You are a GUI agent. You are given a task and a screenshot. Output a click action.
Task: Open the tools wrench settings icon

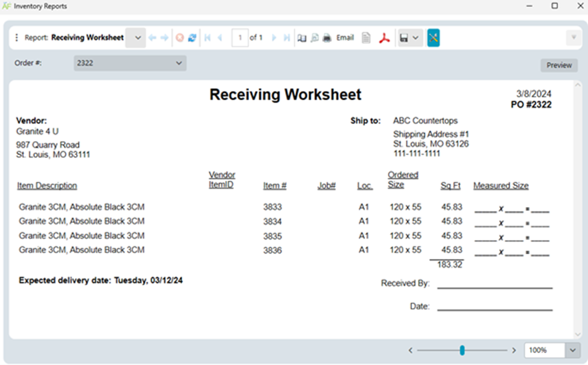433,37
